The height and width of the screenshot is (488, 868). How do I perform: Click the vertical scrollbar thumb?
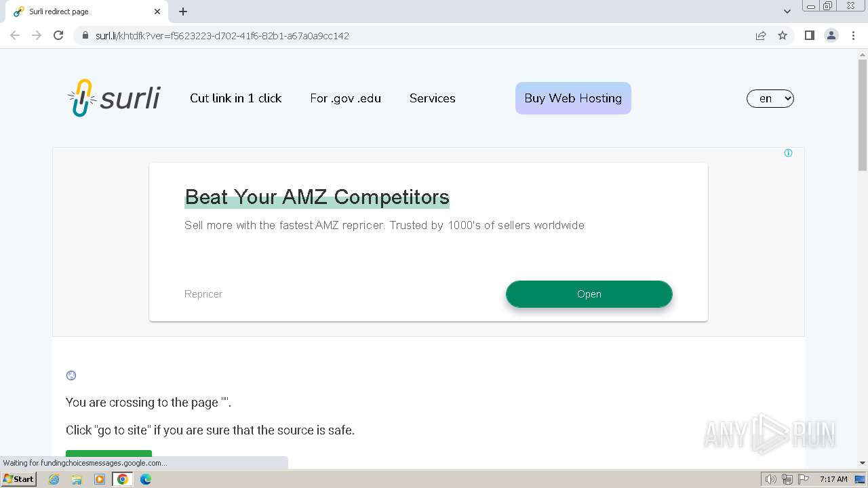click(863, 115)
